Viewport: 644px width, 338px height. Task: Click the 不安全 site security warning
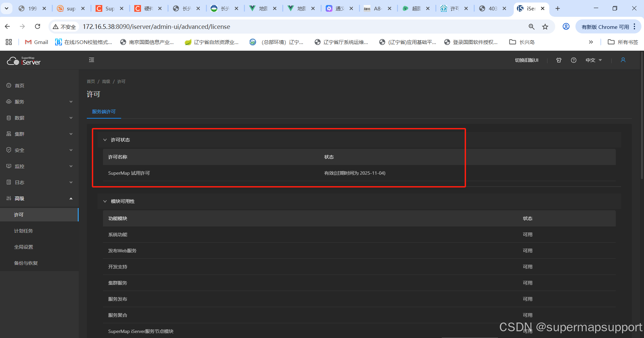[x=65, y=27]
